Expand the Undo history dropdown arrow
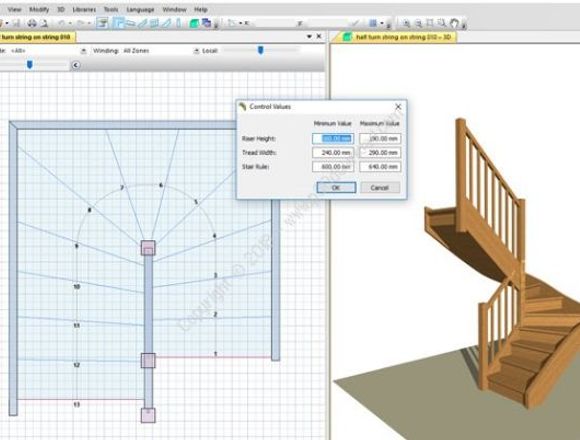The height and width of the screenshot is (440, 580). (70, 23)
